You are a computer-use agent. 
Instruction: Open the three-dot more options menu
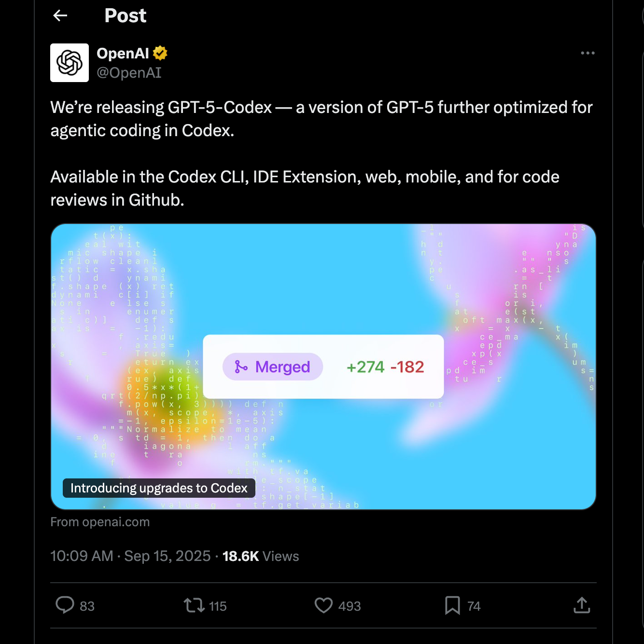click(588, 53)
